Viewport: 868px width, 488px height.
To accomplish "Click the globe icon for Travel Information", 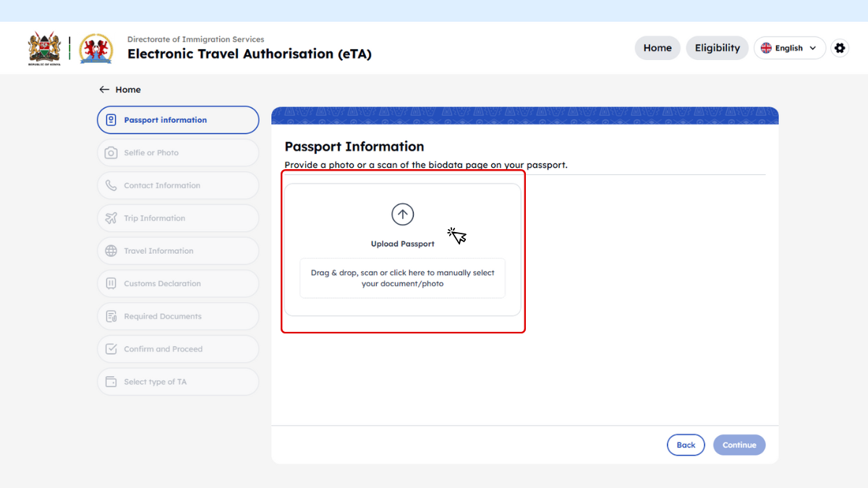I will coord(111,251).
